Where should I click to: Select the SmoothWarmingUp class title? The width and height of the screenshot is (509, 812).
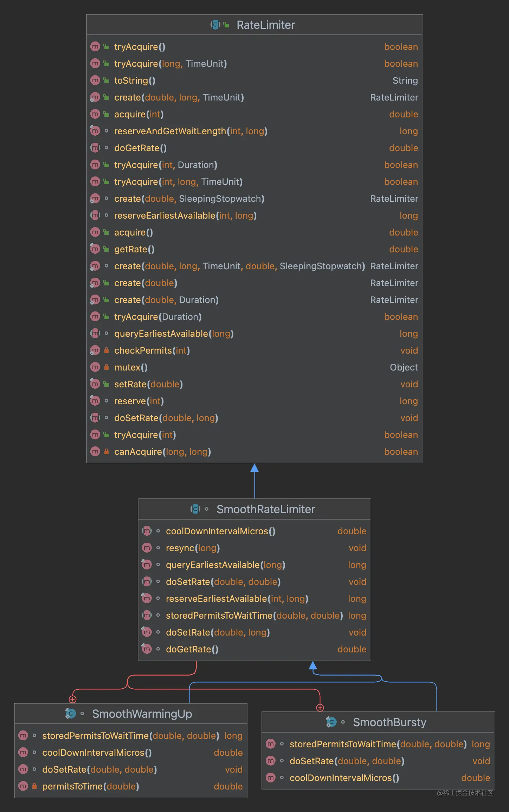[142, 714]
